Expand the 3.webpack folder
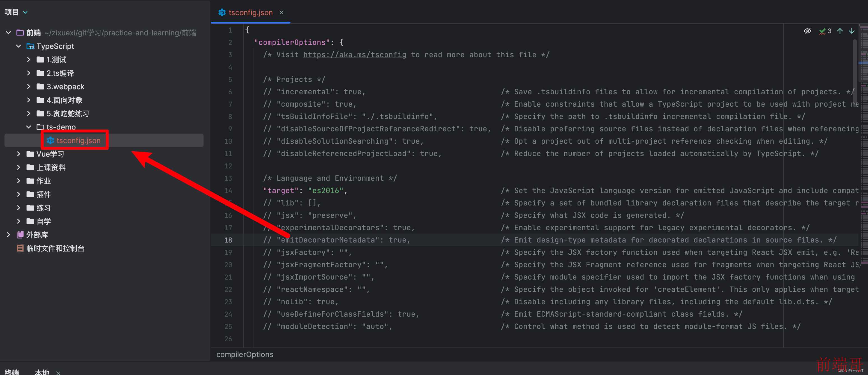Viewport: 868px width, 375px height. pyautogui.click(x=29, y=87)
